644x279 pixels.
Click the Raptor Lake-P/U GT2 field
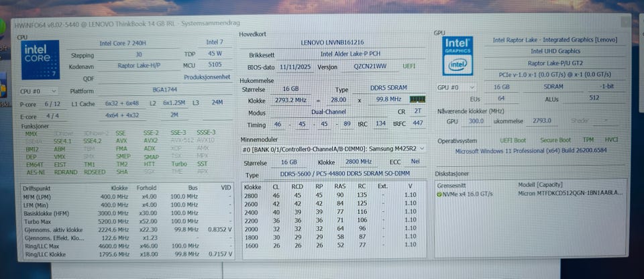(x=555, y=63)
